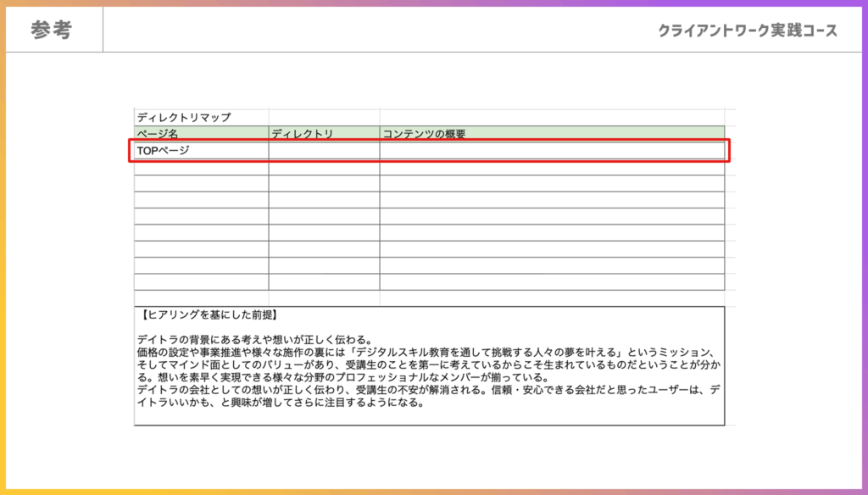Select first empty ディレクトリ cell under the TOPページ row
The image size is (868, 495).
click(x=324, y=167)
